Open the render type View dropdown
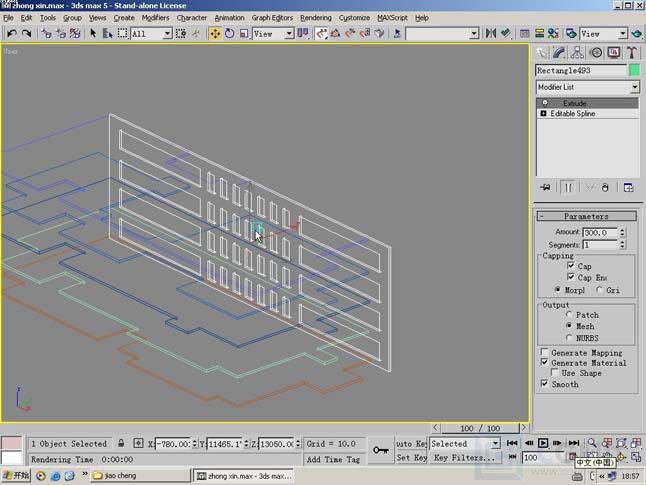646x485 pixels. point(604,33)
